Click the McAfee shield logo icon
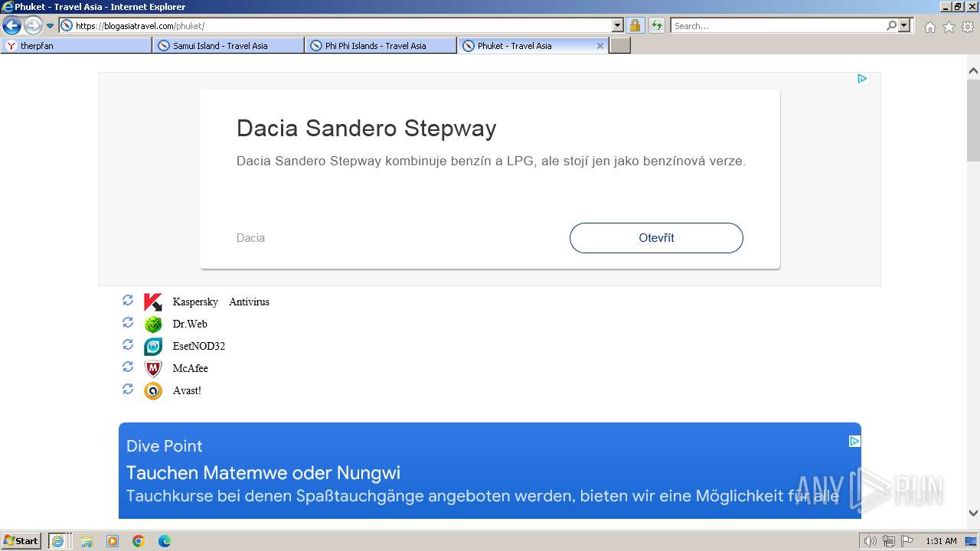 coord(153,369)
